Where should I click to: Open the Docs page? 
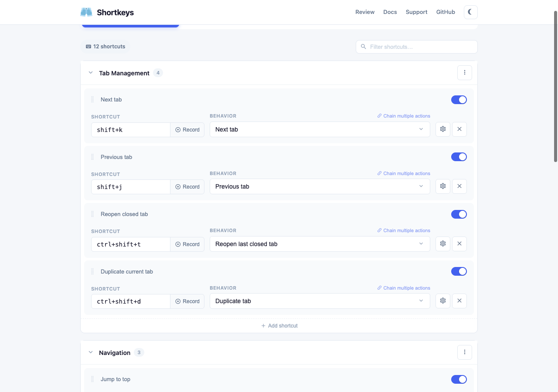[390, 12]
